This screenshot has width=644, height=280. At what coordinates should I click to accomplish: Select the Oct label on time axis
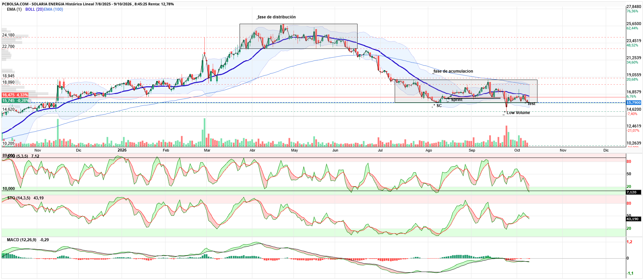tap(517, 150)
